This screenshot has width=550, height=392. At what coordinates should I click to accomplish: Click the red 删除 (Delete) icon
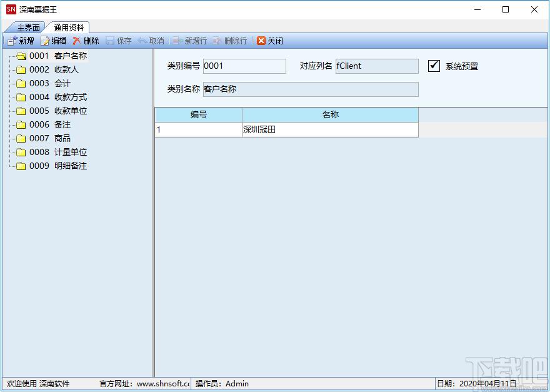coord(77,41)
